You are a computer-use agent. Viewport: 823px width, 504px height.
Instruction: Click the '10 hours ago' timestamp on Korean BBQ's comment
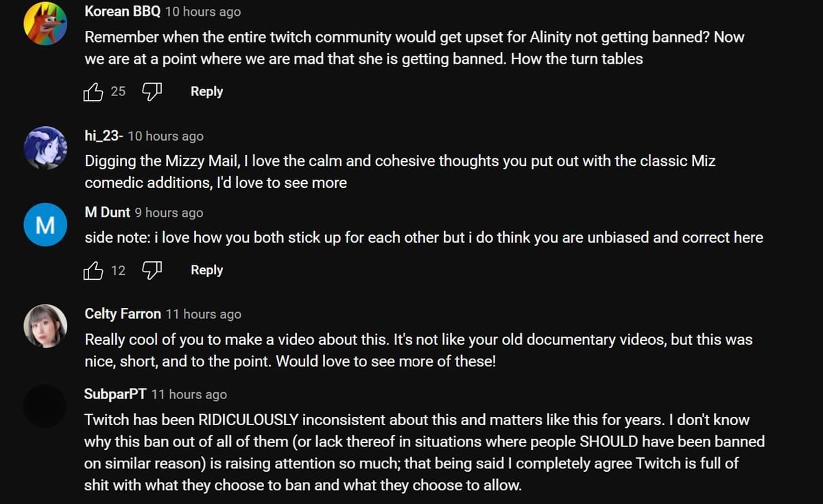pyautogui.click(x=202, y=11)
